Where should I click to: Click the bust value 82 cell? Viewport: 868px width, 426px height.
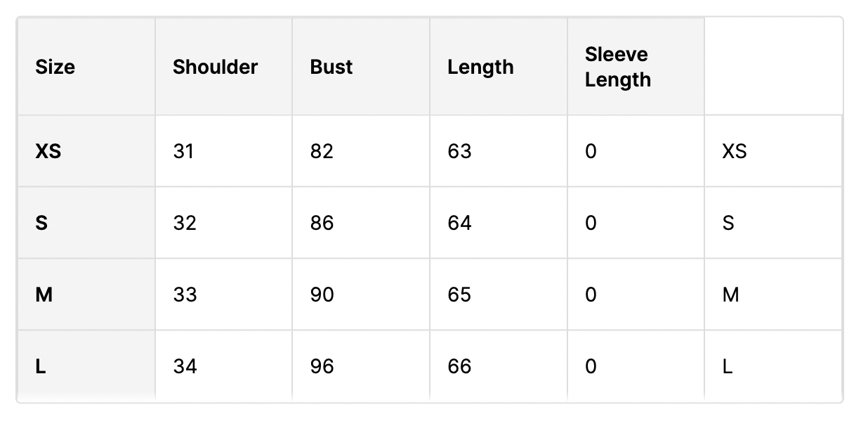click(361, 151)
